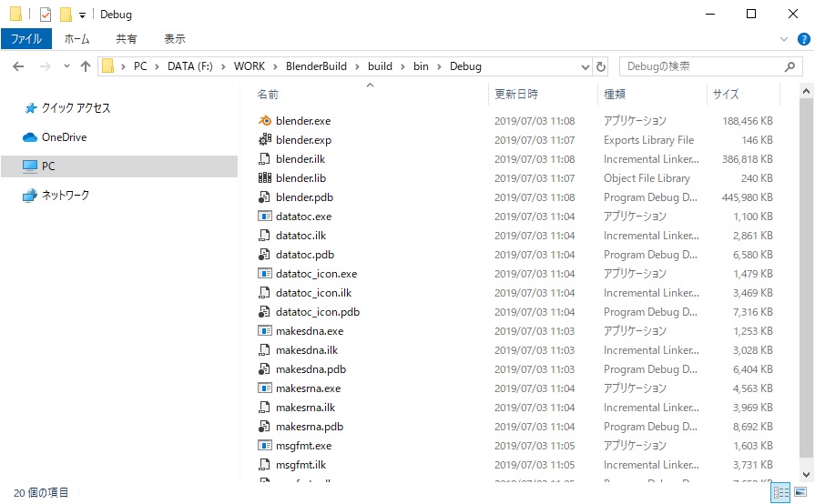Expand the chevron after PC in path
This screenshot has height=504, width=815.
click(157, 66)
